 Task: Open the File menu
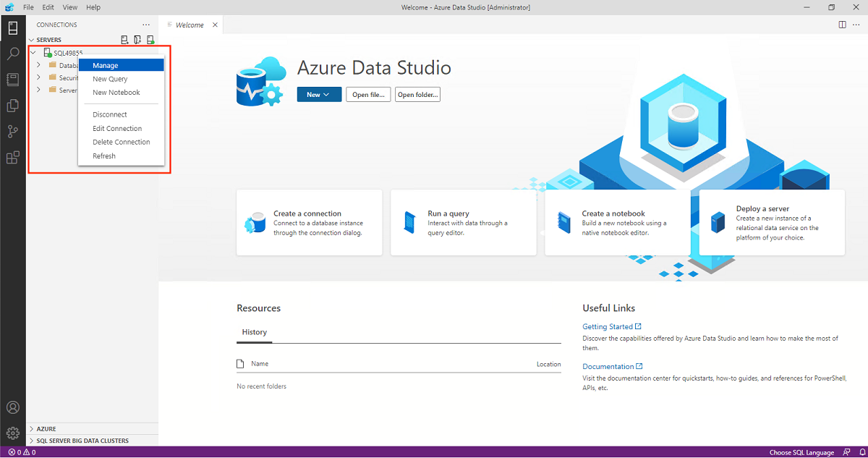pos(28,7)
